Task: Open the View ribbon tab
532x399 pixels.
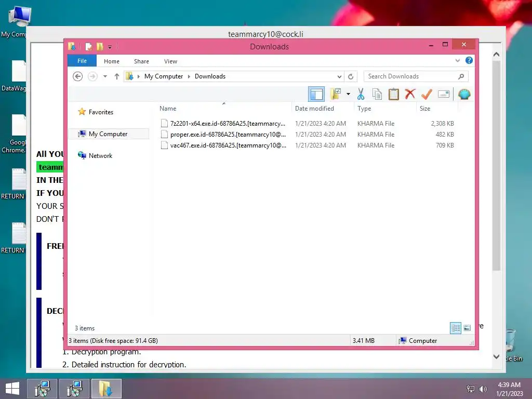Action: (170, 61)
